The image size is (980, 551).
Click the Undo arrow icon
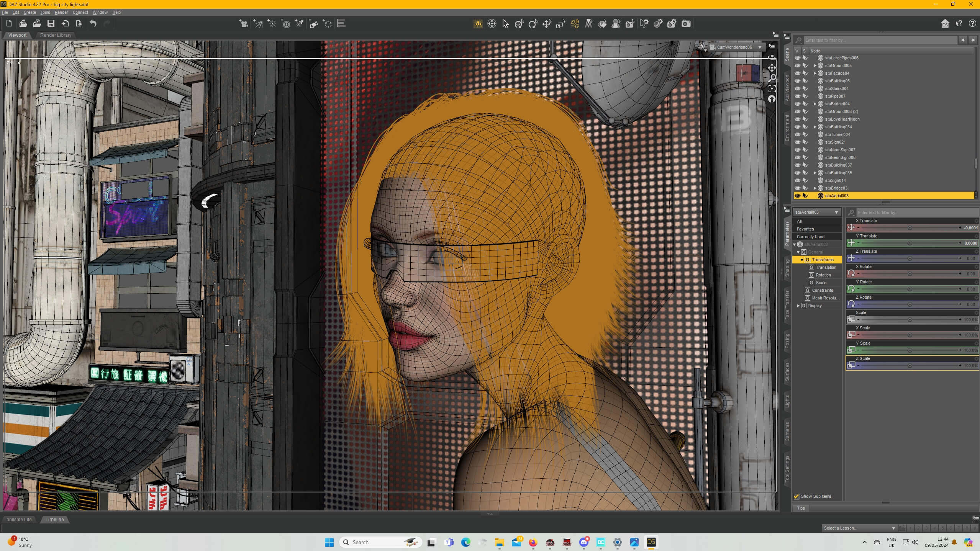(93, 24)
